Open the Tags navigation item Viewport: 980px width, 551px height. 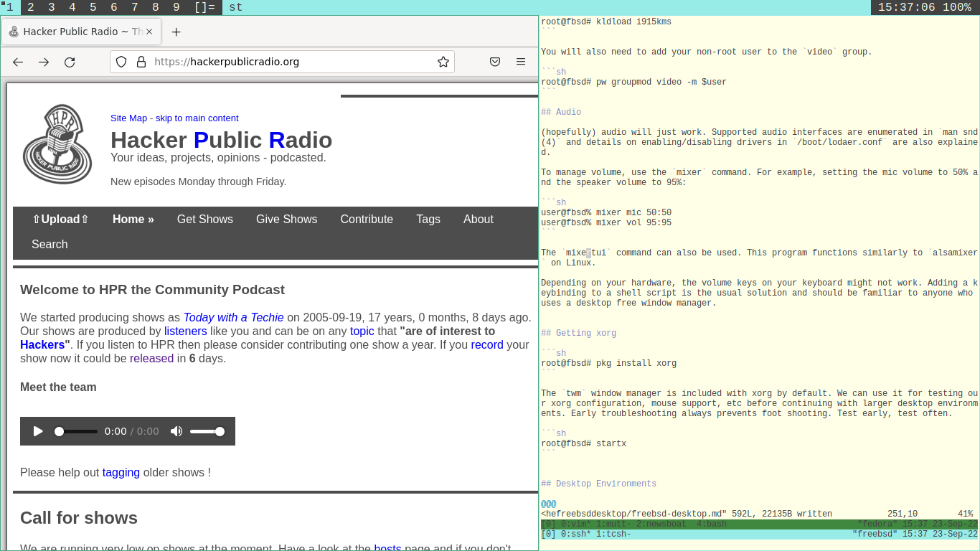click(x=428, y=220)
